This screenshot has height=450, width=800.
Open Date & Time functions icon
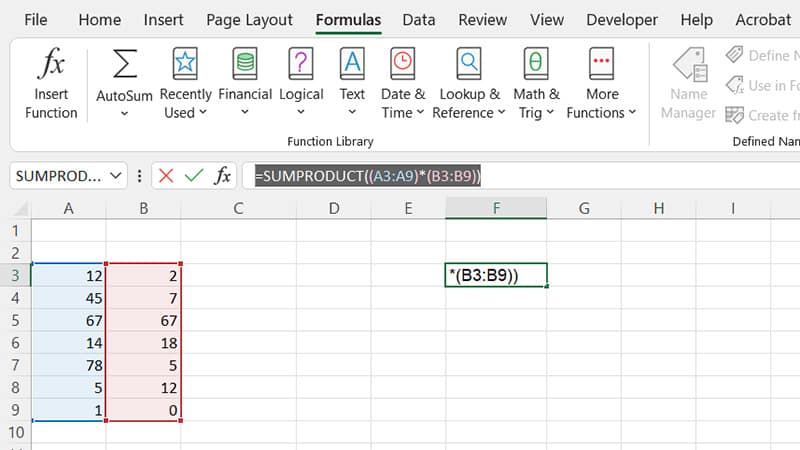403,63
